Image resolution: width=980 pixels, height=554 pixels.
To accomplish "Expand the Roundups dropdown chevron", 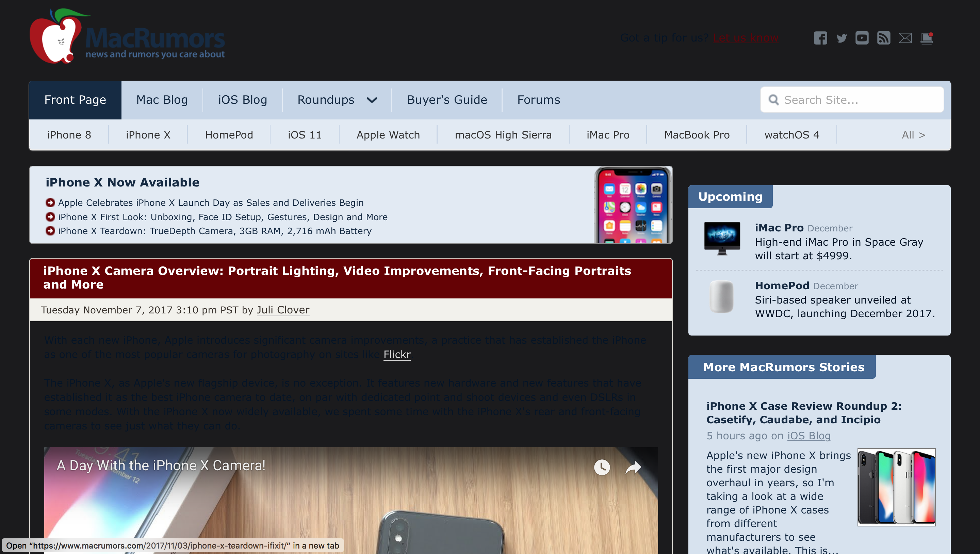I will [x=372, y=100].
